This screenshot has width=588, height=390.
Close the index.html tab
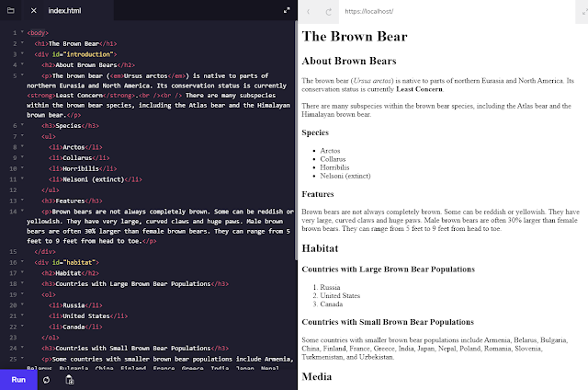(34, 10)
